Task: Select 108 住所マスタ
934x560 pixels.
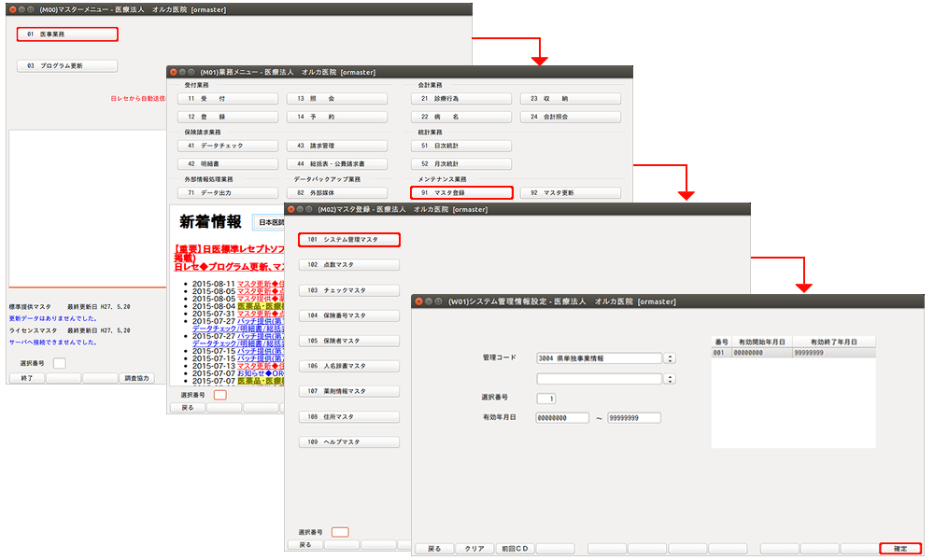Action: point(349,417)
